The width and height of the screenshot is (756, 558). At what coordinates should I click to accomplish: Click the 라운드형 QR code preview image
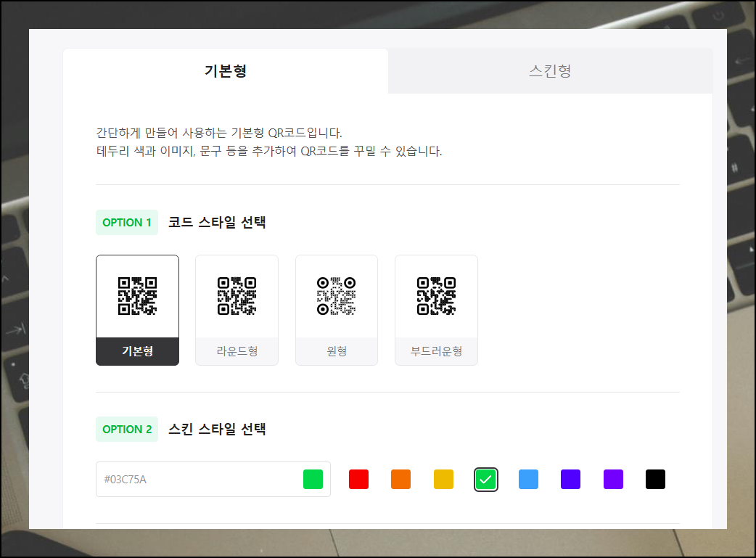coord(237,296)
